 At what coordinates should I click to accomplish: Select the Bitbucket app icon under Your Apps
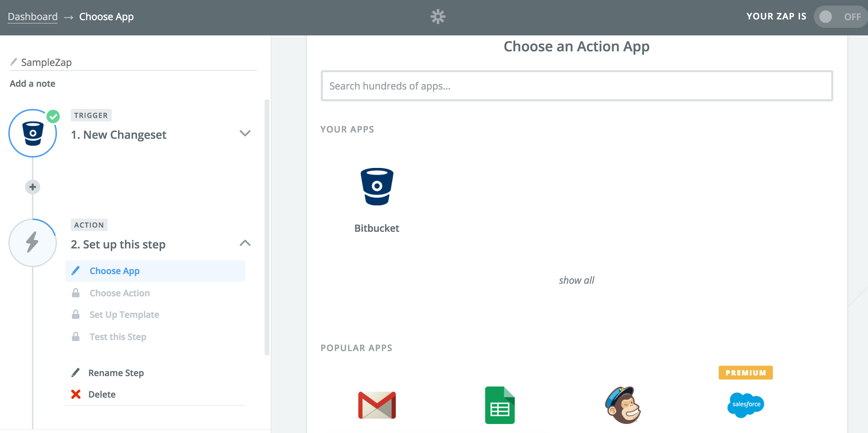(377, 187)
